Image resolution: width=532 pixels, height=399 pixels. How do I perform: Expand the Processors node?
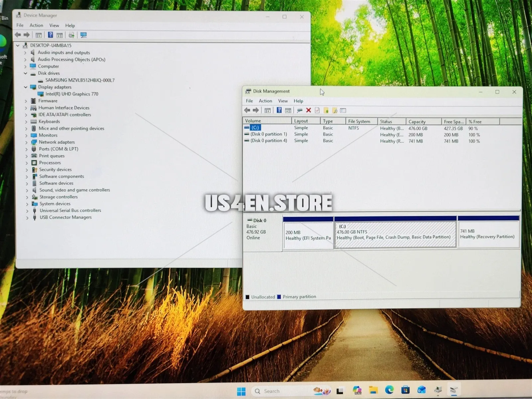click(27, 163)
